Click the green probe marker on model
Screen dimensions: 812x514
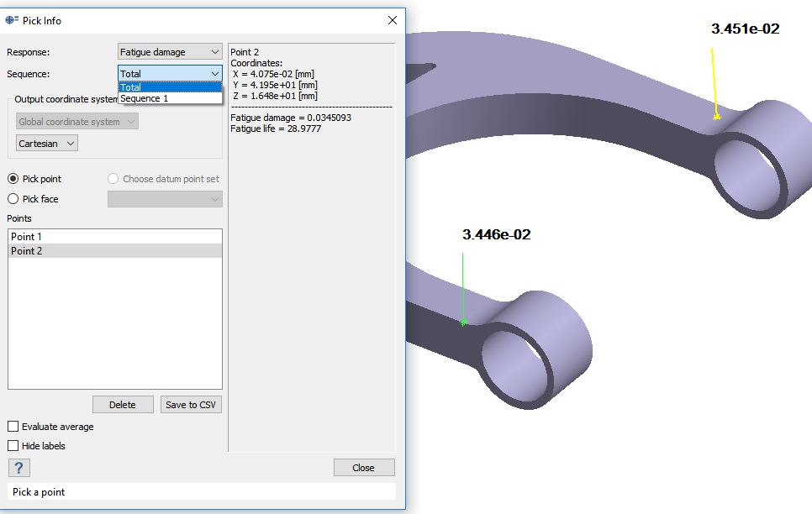(463, 322)
